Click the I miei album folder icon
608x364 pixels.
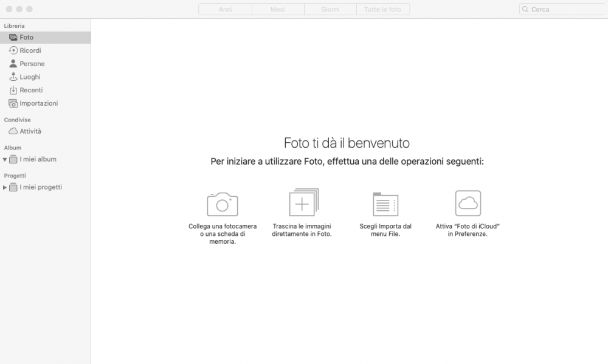point(13,159)
